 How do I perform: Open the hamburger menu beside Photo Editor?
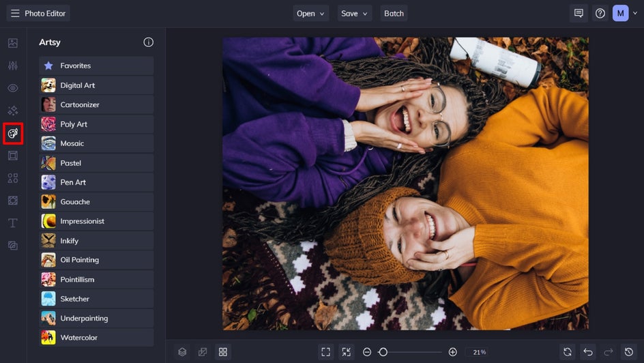coord(15,13)
